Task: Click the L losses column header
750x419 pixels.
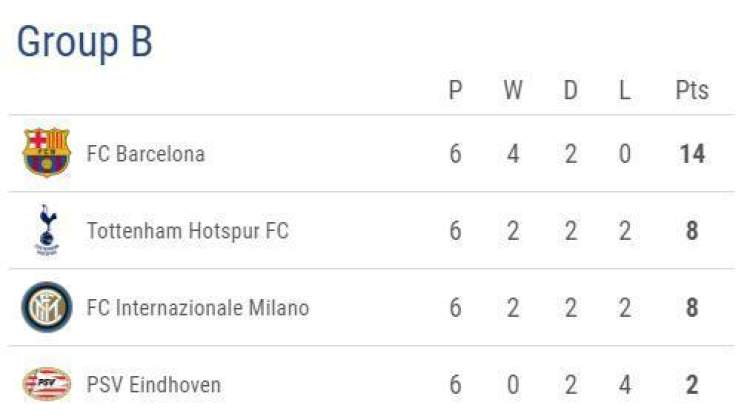Action: [625, 91]
